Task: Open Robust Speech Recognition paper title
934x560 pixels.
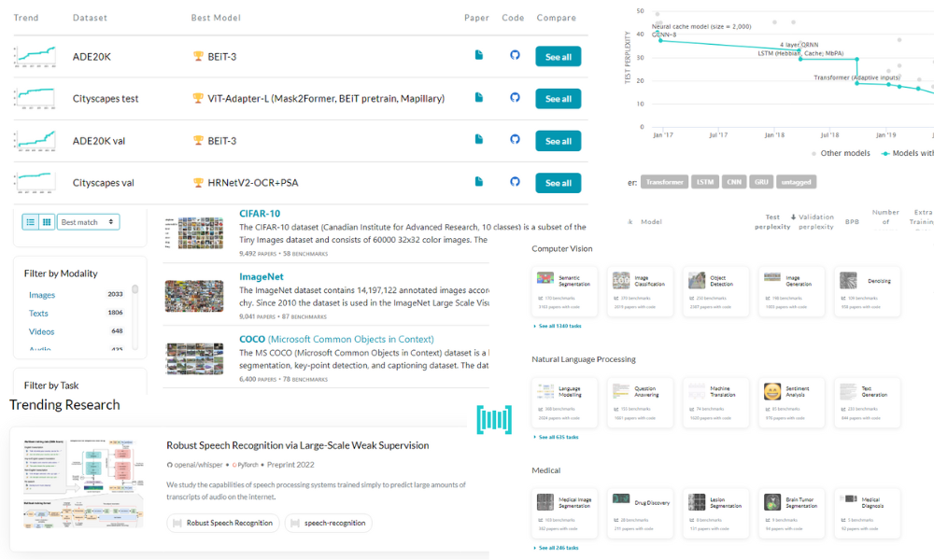Action: [x=298, y=445]
